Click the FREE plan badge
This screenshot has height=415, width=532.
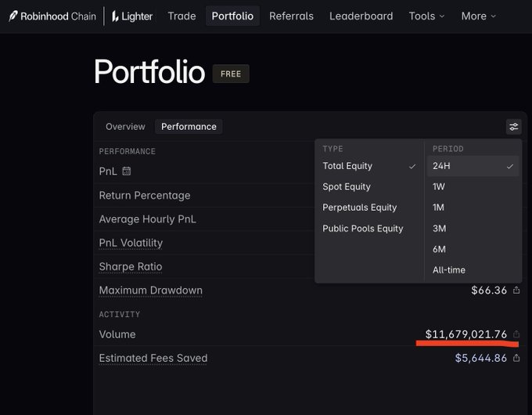231,74
